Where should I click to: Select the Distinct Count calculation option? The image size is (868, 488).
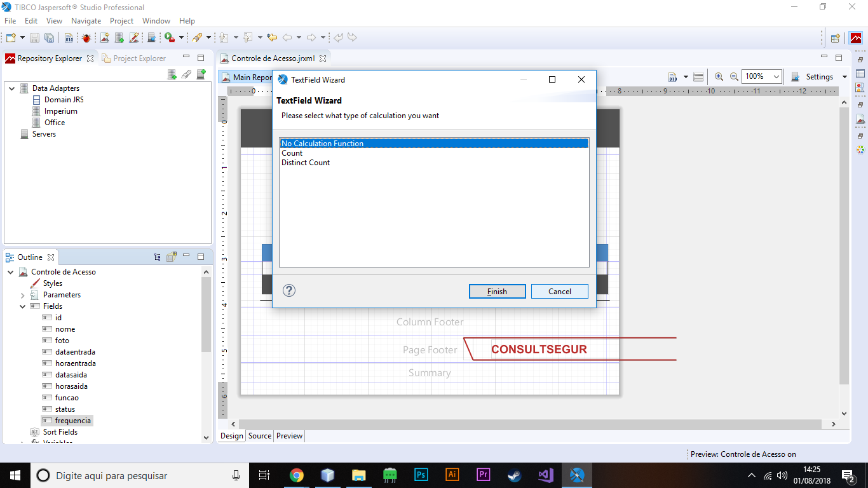(306, 163)
